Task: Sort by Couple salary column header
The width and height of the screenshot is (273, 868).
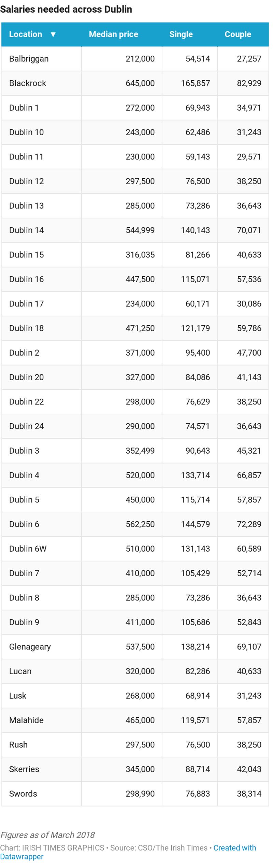Action: click(x=238, y=34)
